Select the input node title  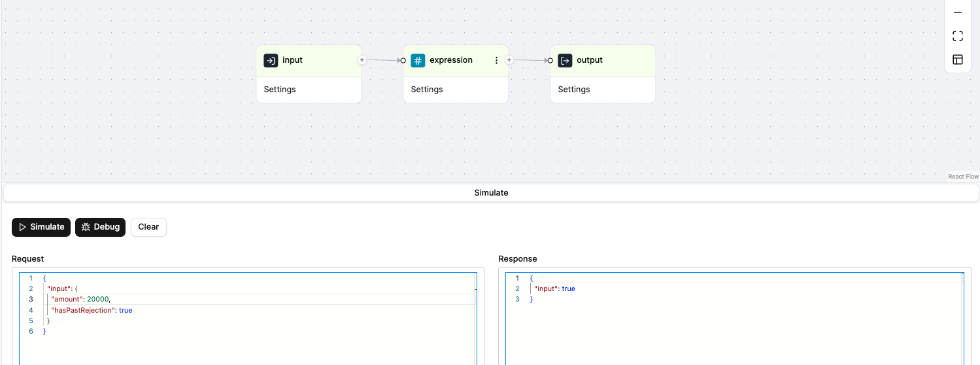[x=292, y=60]
